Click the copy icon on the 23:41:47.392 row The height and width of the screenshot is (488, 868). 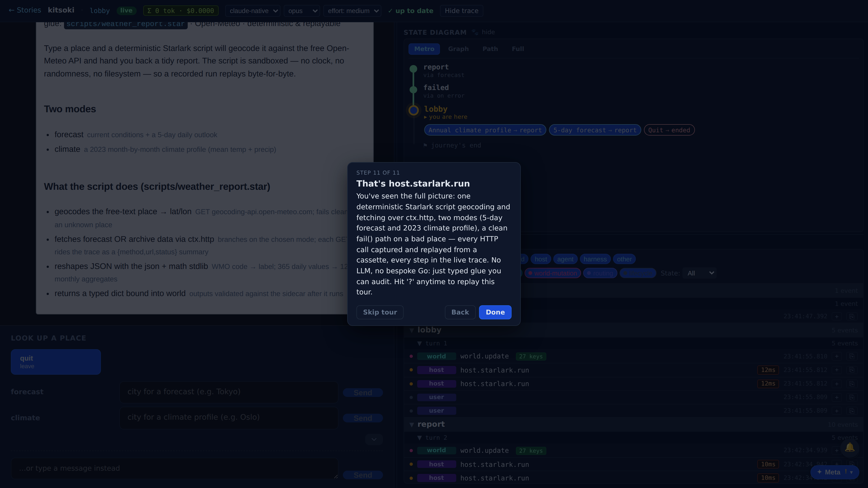point(851,317)
